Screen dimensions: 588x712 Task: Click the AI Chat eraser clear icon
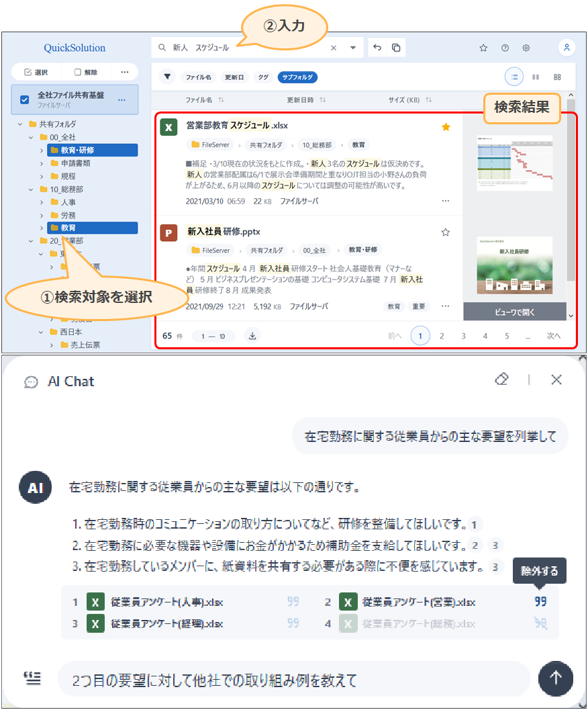(x=501, y=379)
